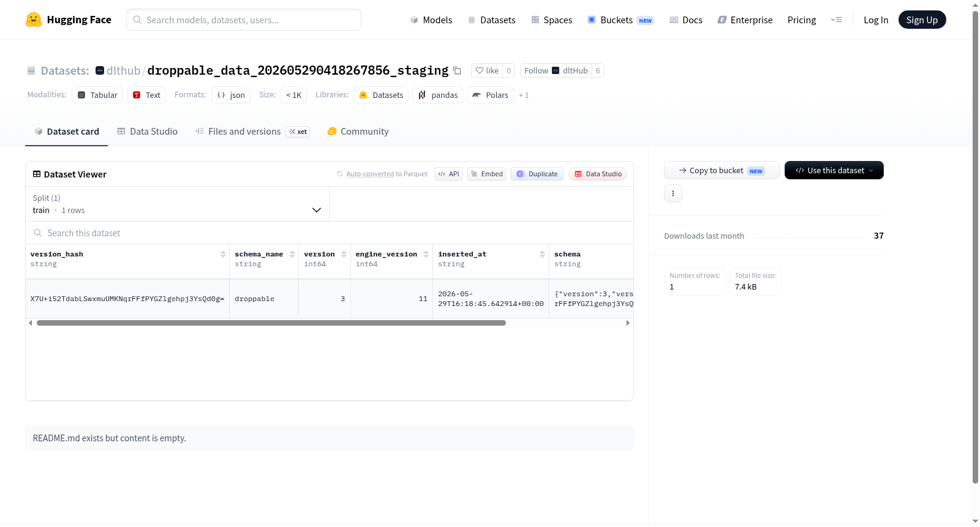Select the Polars library tag
Viewport: 980px width, 527px height.
pos(490,95)
